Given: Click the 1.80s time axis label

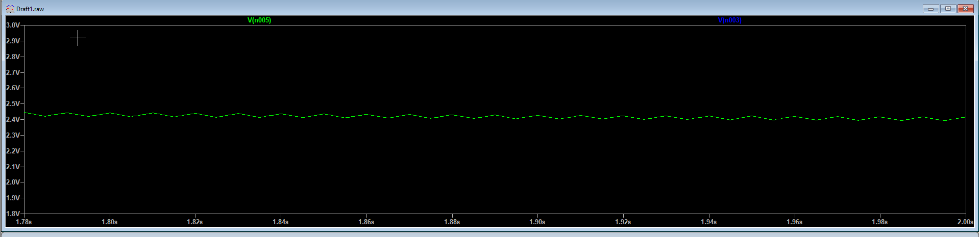Looking at the screenshot, I should click(109, 222).
